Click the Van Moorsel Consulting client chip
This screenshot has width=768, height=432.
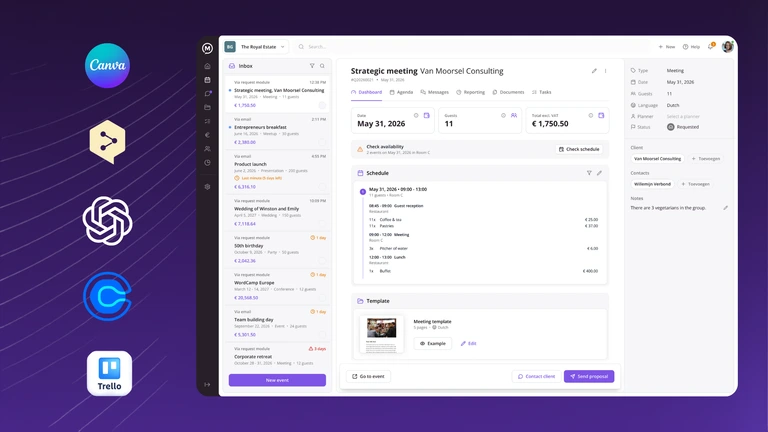tap(657, 159)
